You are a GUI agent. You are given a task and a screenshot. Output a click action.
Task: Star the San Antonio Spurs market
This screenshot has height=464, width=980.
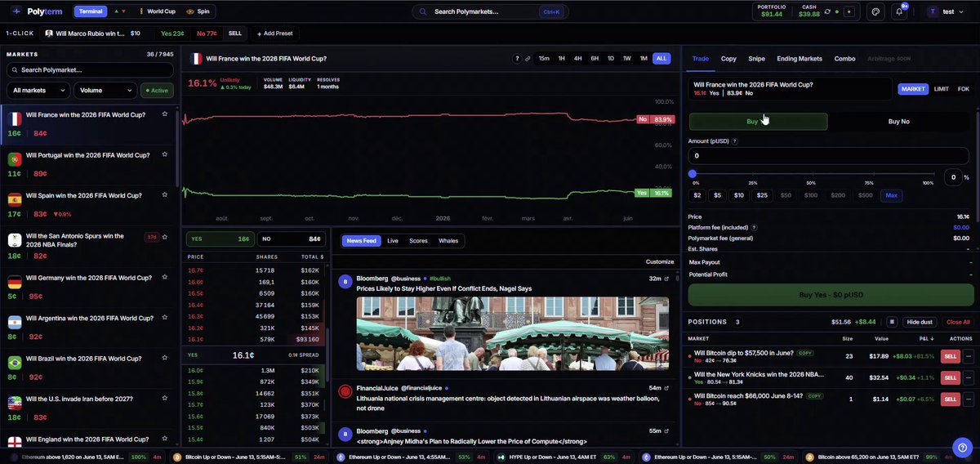coord(165,237)
